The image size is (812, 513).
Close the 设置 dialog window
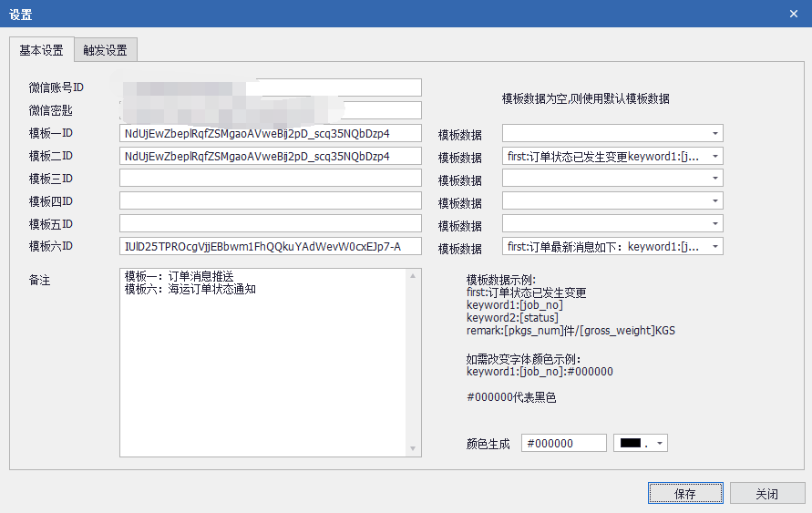coord(793,14)
